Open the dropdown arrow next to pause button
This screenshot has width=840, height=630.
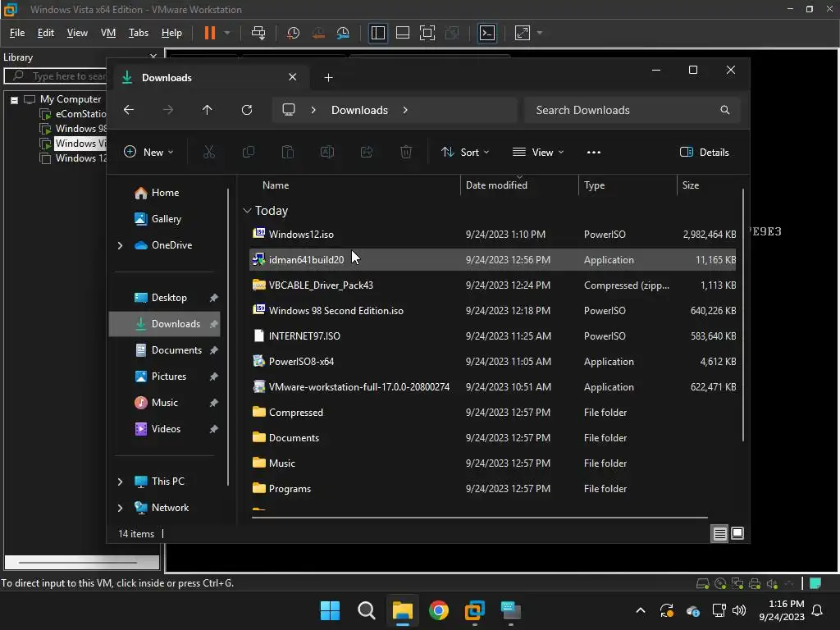coord(227,33)
